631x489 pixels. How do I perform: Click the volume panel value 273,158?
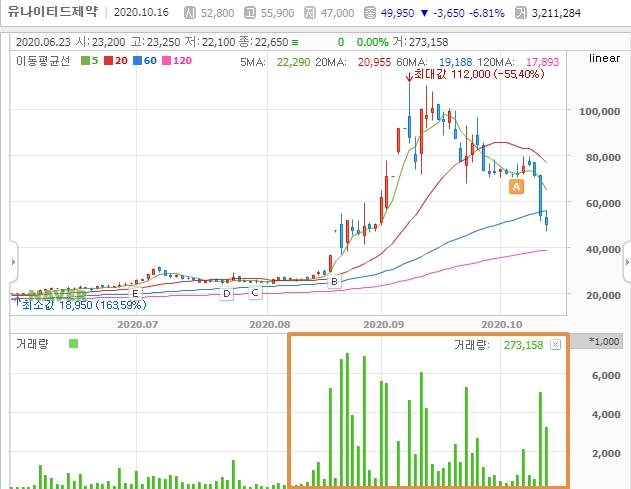click(x=523, y=345)
